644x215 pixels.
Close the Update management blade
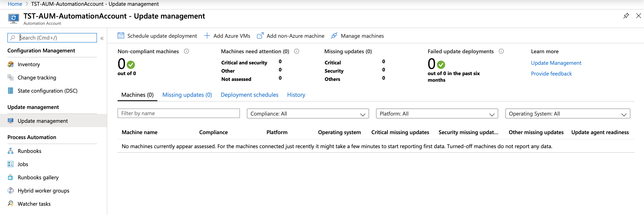638,16
